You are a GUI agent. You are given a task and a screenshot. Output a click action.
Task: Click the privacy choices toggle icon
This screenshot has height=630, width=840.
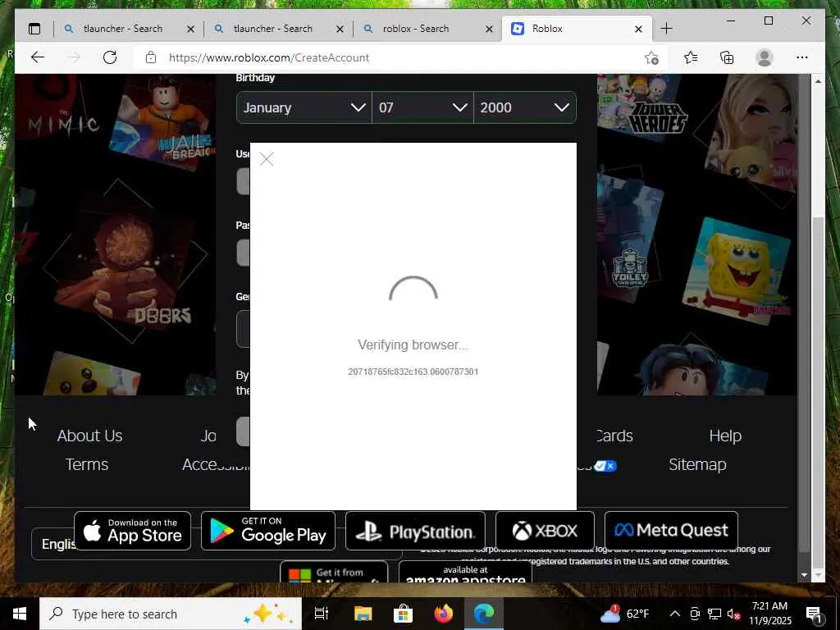pos(605,466)
